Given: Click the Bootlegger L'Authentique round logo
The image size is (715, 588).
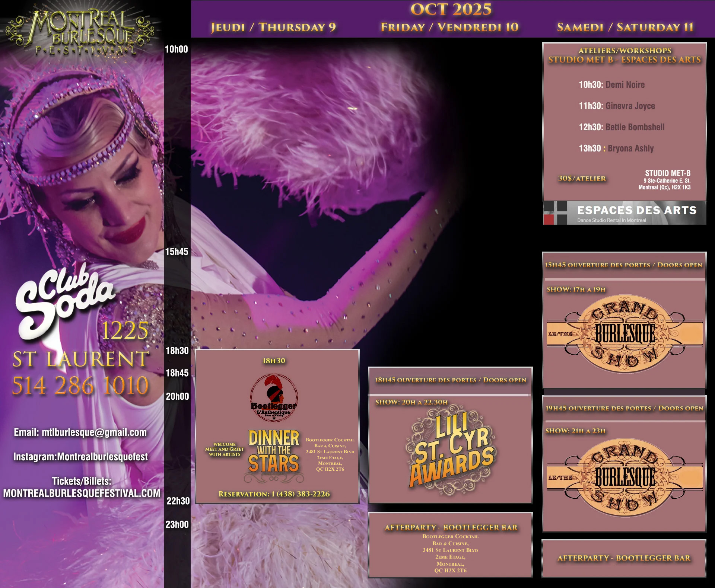Looking at the screenshot, I should point(274,398).
